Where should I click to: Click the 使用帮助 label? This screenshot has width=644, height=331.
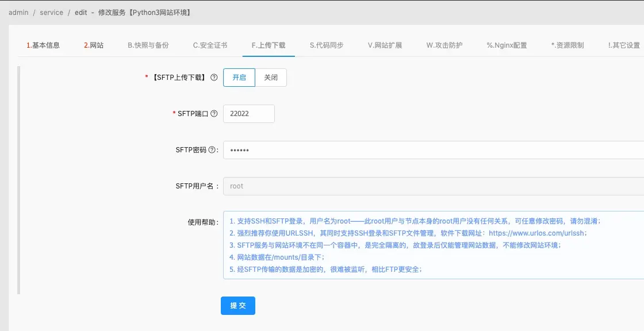203,222
